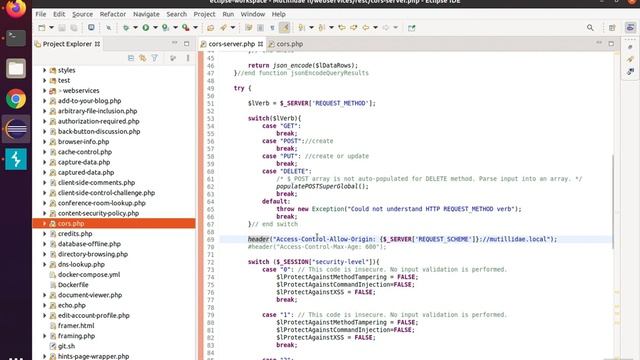Click the Open Perspective icon
This screenshot has width=640, height=360.
(x=612, y=28)
